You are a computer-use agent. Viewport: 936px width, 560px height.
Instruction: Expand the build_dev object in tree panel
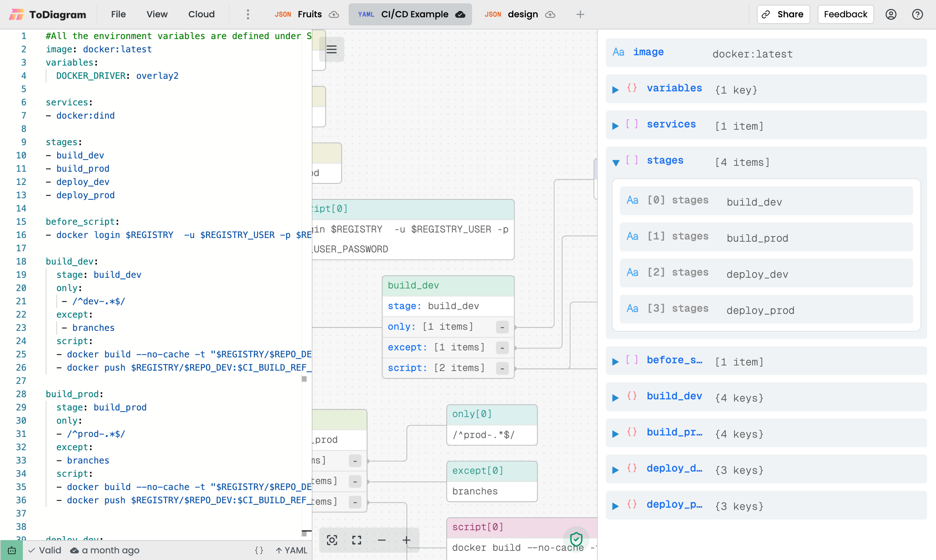pyautogui.click(x=615, y=398)
